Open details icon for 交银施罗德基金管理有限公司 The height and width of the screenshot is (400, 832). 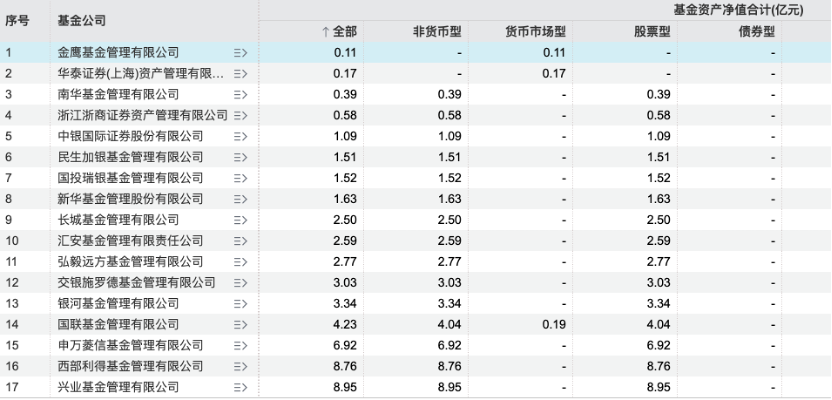coord(240,283)
